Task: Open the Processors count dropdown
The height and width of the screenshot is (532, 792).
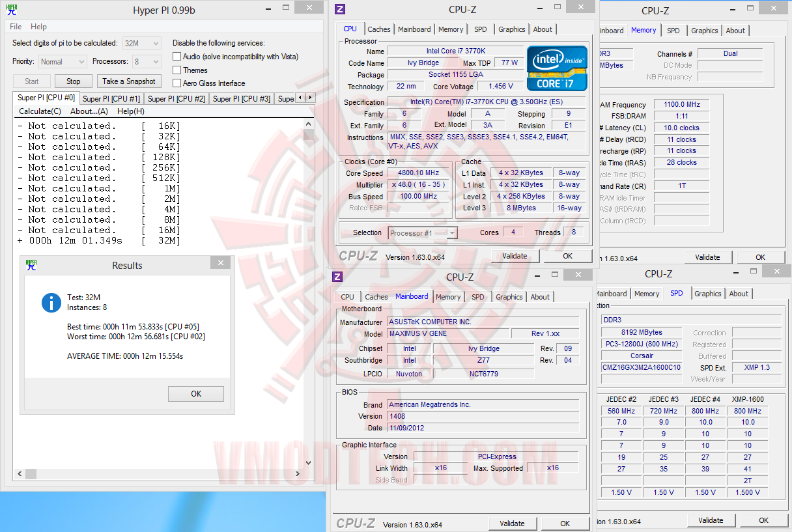Action: click(x=147, y=61)
